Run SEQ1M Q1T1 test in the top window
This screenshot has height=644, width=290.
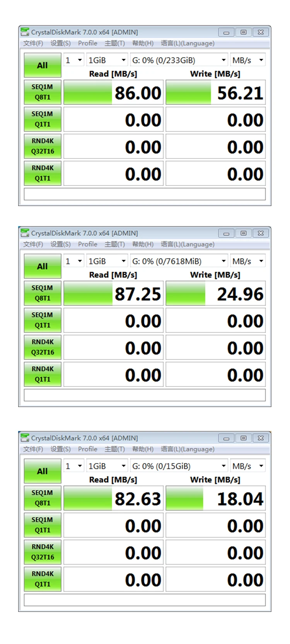[43, 119]
